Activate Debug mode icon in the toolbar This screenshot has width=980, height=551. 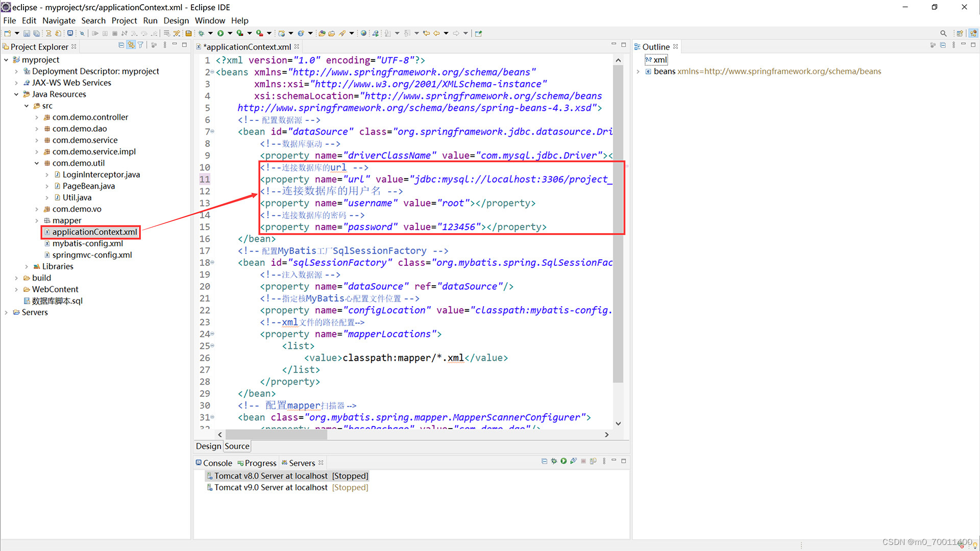click(x=201, y=33)
